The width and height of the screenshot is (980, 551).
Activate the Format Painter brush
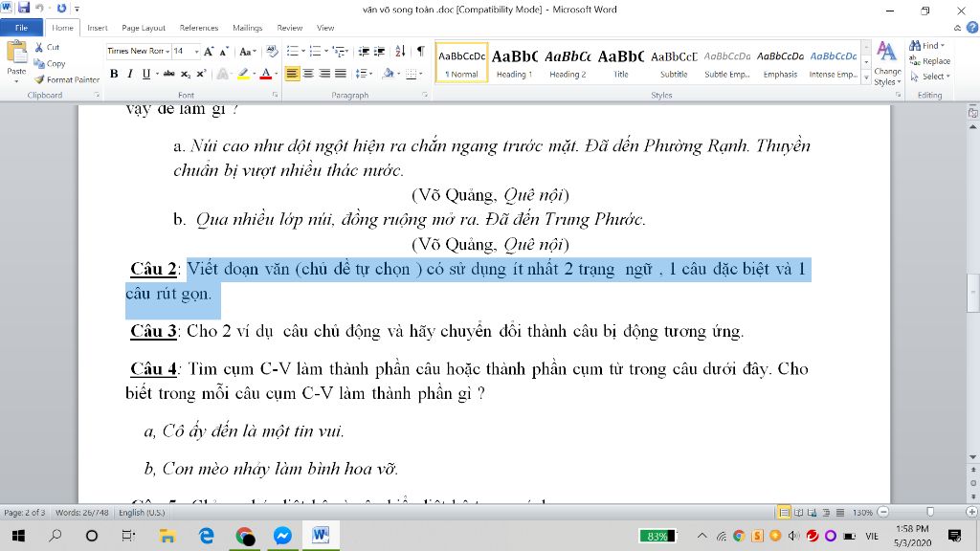(39, 79)
